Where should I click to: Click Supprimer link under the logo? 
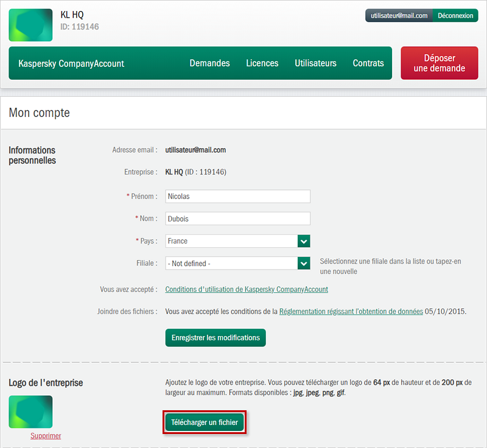46,436
